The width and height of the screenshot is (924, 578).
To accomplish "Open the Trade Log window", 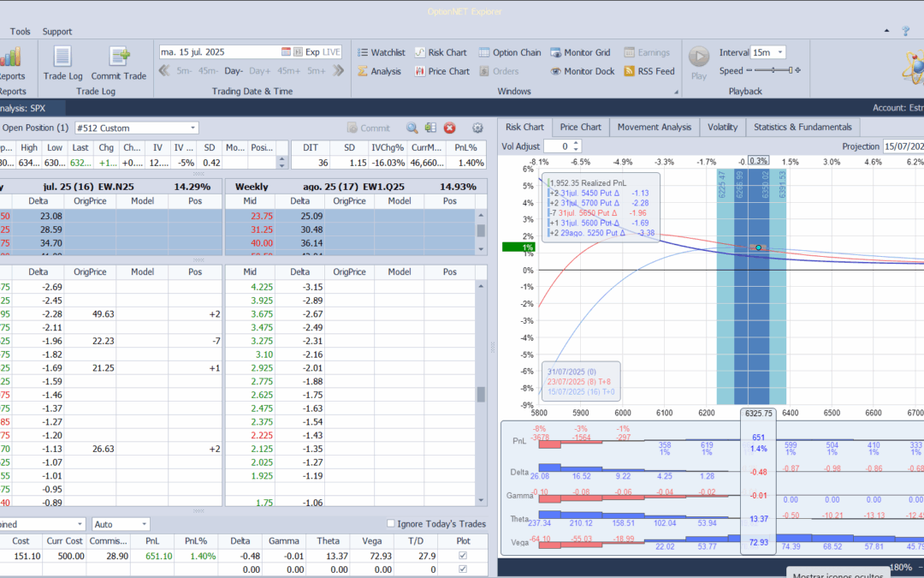I will coord(62,63).
